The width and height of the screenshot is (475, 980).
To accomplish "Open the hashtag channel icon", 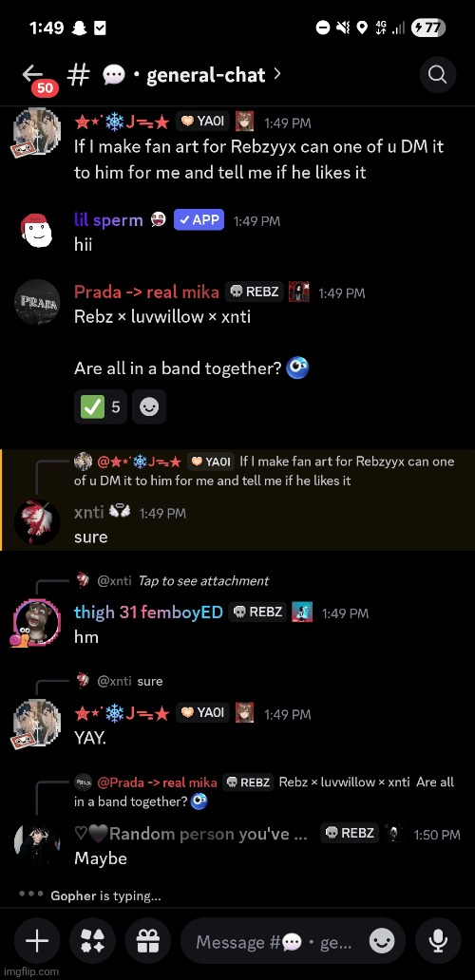I will (x=78, y=75).
